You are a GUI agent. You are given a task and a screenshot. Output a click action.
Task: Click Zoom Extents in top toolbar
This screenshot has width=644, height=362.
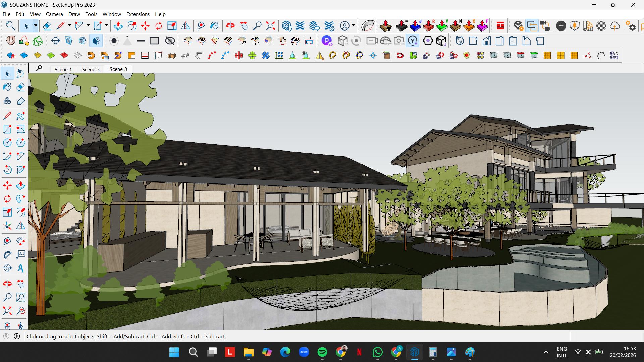click(x=270, y=26)
